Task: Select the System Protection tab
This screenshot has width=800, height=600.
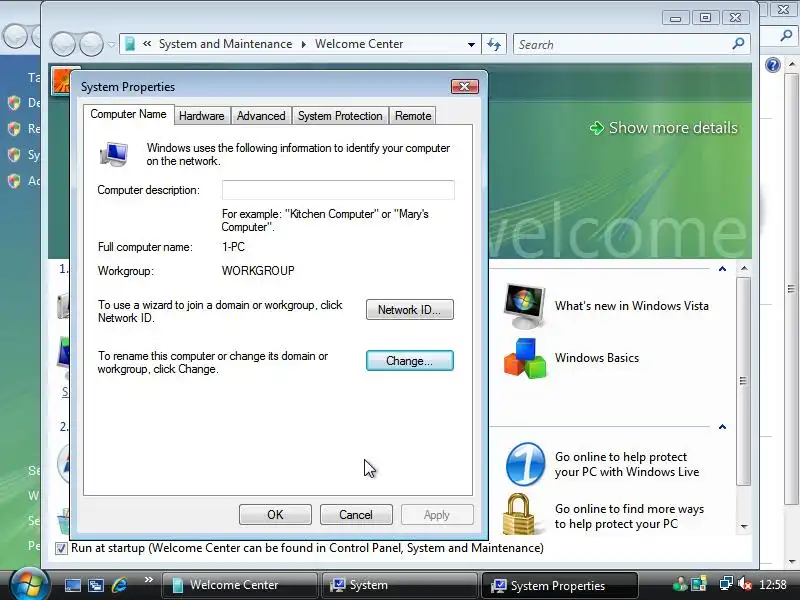Action: tap(340, 116)
